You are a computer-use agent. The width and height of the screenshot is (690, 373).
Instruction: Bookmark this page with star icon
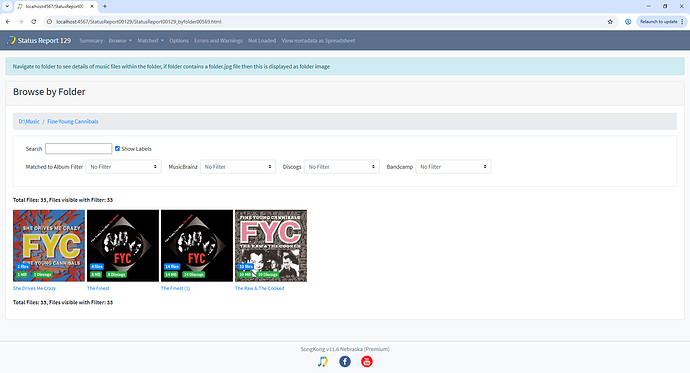click(x=610, y=22)
